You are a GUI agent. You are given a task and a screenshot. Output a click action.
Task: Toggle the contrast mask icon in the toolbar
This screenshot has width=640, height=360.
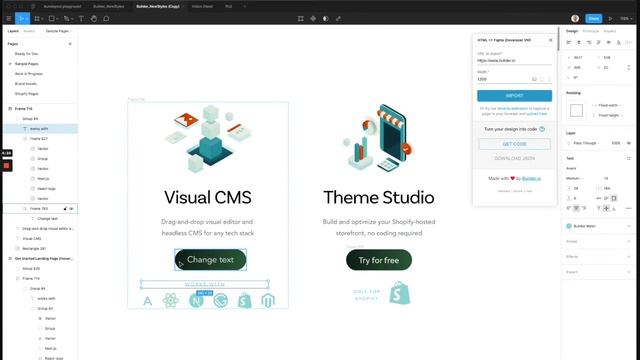326,19
